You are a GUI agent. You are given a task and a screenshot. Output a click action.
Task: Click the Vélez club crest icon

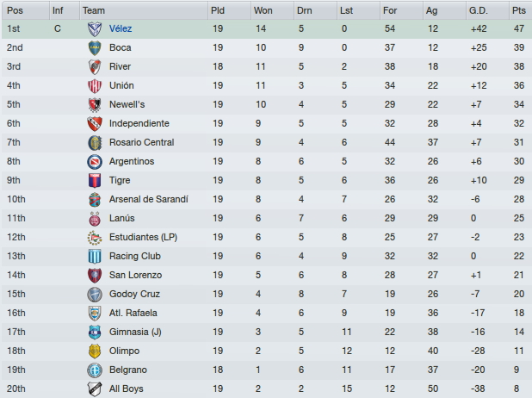point(95,29)
